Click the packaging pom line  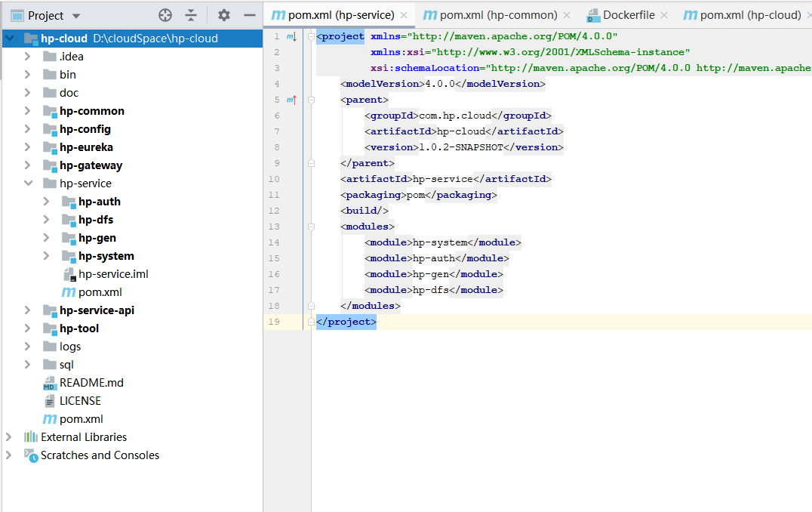[418, 195]
